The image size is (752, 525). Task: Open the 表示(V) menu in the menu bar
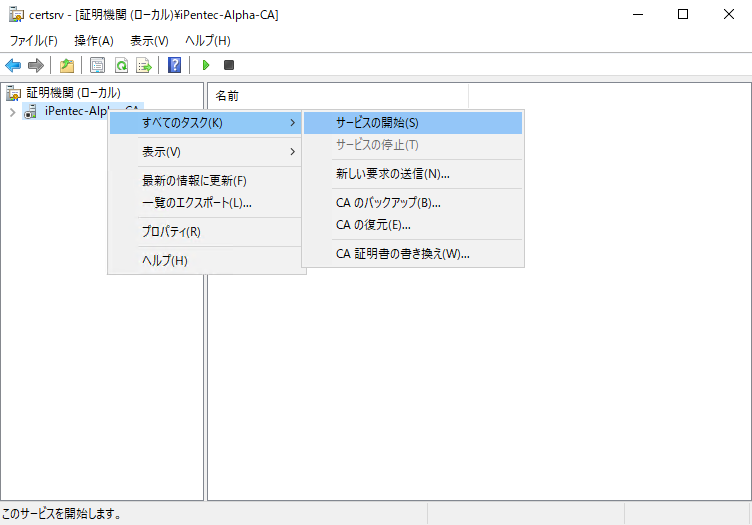tap(149, 41)
